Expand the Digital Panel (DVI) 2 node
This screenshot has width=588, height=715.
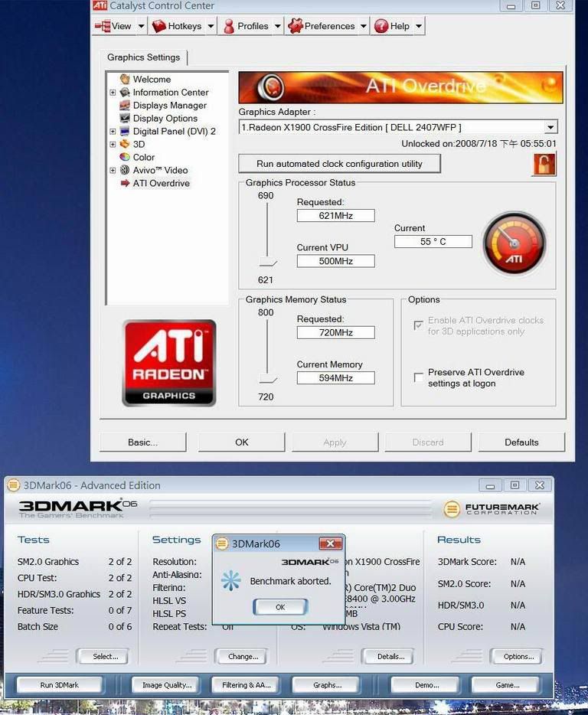click(x=113, y=132)
